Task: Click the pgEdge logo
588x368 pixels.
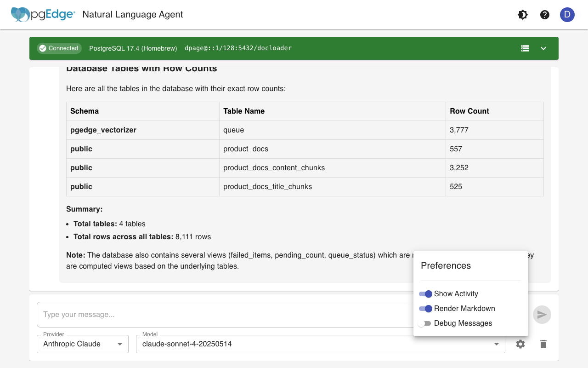Action: (43, 15)
